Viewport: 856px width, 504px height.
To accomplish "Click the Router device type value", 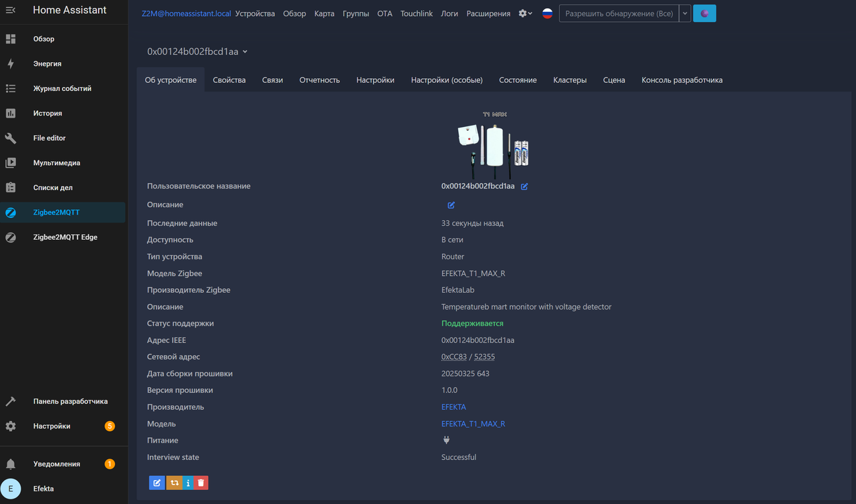I will 453,257.
